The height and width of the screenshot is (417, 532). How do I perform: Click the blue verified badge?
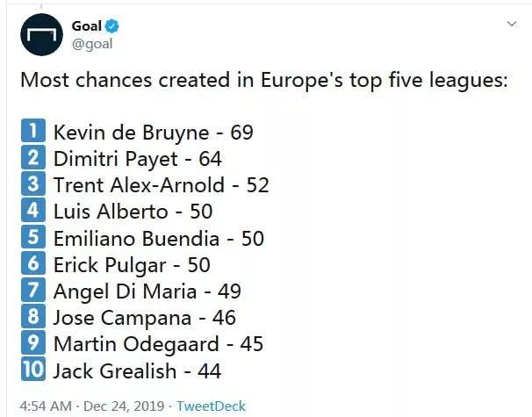(x=112, y=26)
